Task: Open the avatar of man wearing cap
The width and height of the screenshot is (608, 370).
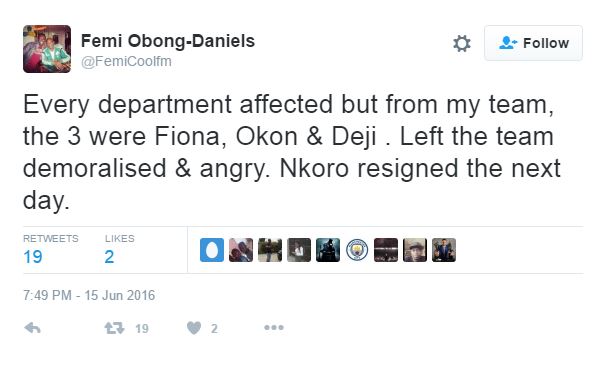Action: [x=415, y=250]
